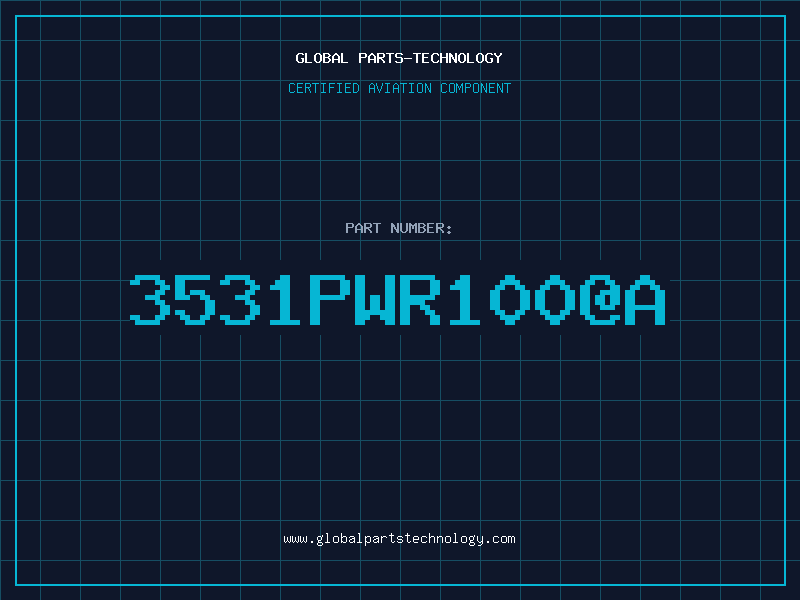This screenshot has height=600, width=800.
Task: Click the PART NUMBER: label
Action: 399,228
